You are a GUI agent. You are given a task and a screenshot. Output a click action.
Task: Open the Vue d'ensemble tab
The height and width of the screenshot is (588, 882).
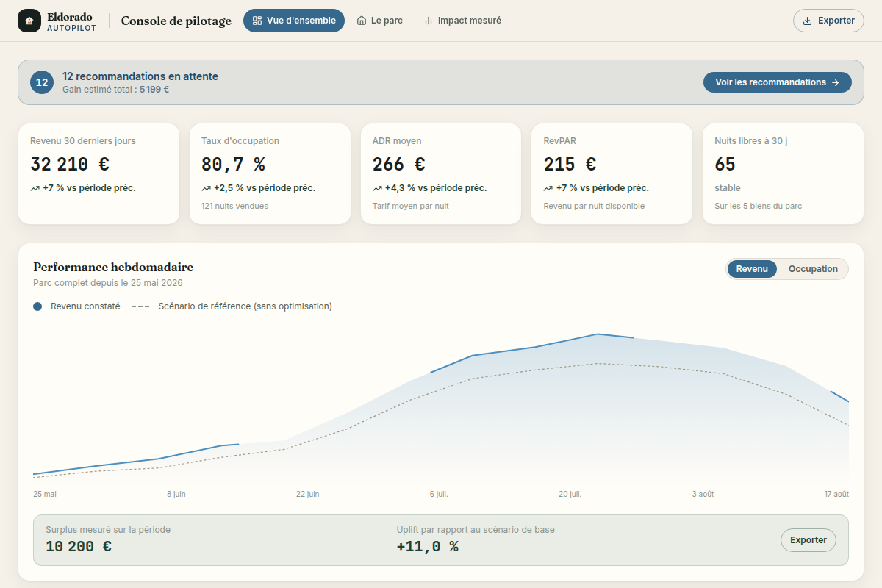[x=294, y=21]
